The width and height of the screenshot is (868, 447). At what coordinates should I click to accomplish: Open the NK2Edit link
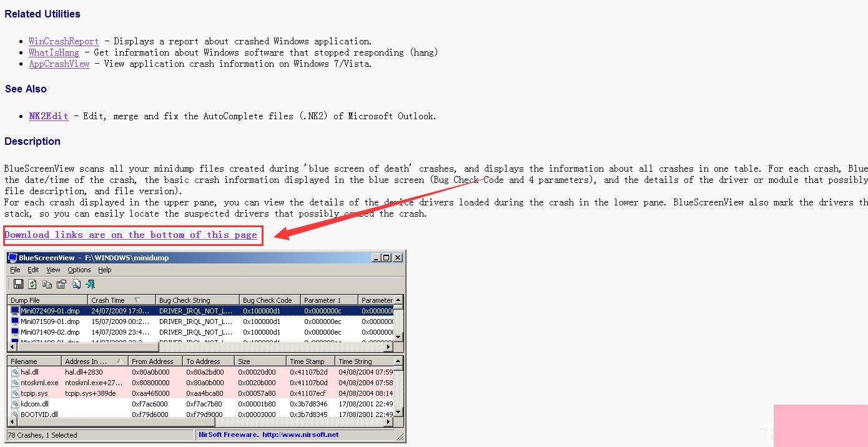49,116
